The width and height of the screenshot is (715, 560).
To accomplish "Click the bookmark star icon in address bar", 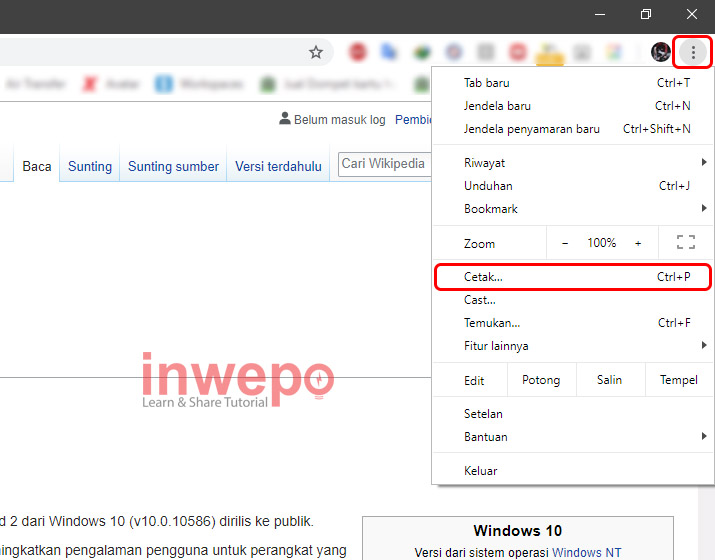I will coord(316,52).
